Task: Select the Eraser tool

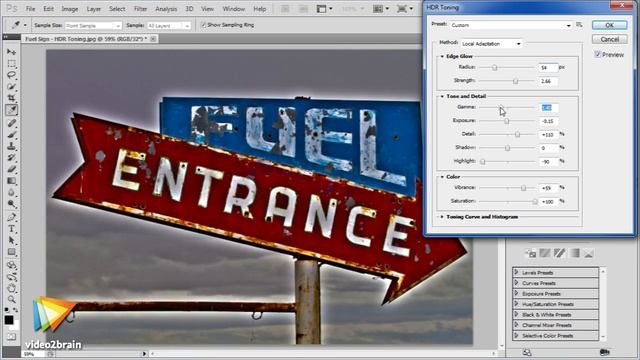Action: (11, 169)
